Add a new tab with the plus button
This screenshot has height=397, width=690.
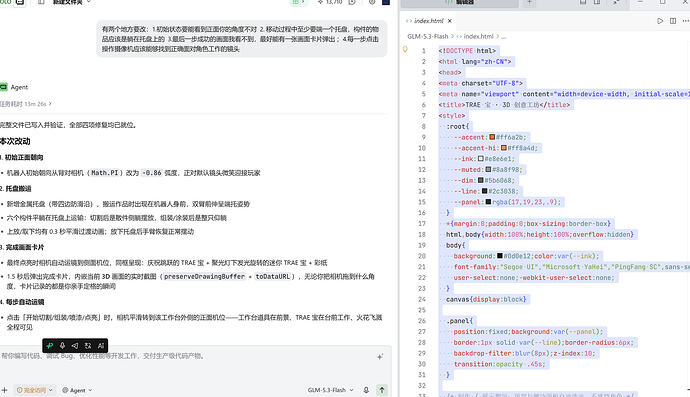529,2
